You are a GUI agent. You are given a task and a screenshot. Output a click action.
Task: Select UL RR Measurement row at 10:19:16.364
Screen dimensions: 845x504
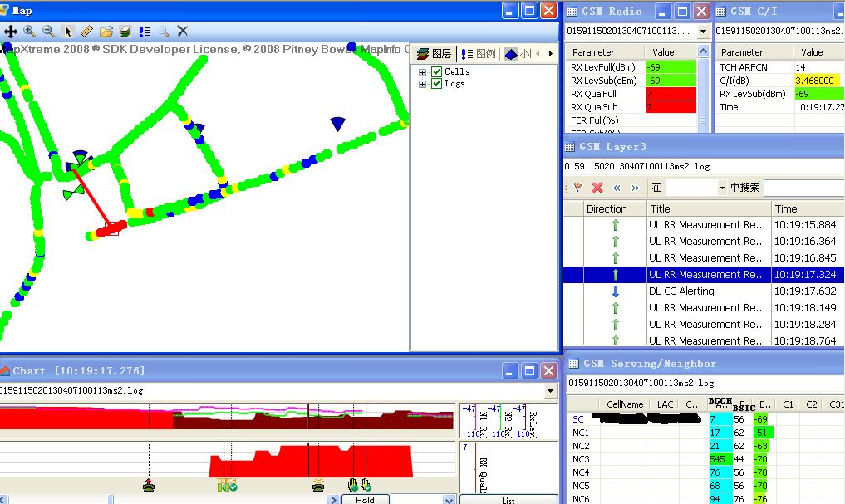(704, 242)
